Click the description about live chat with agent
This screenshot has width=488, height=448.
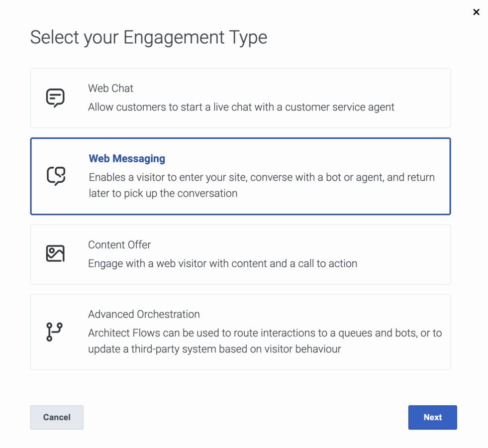pos(241,107)
